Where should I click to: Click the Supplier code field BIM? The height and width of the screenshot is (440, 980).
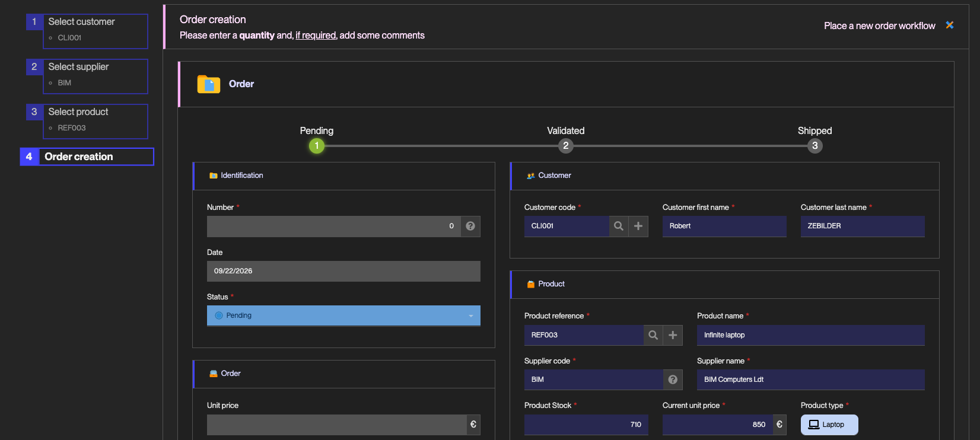point(593,380)
